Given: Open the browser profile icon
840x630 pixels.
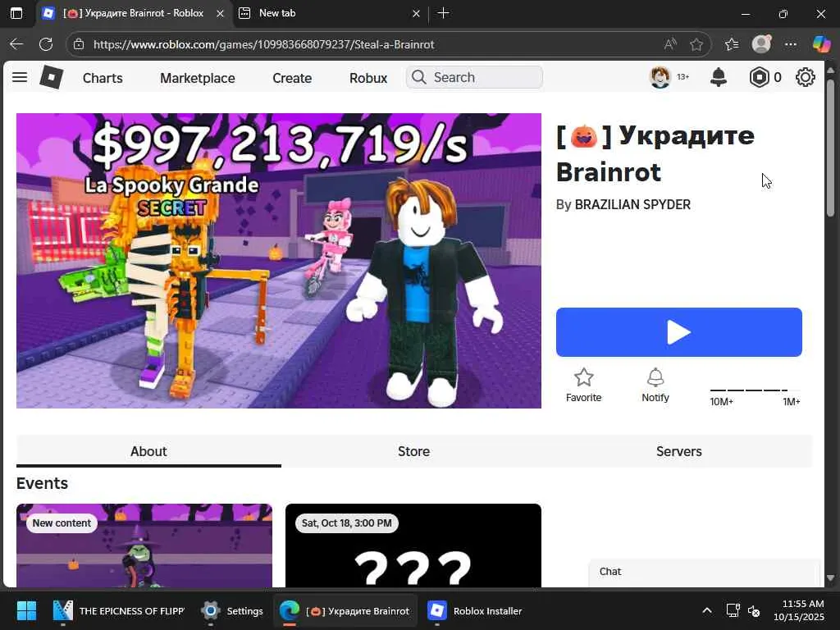Looking at the screenshot, I should pos(761,44).
